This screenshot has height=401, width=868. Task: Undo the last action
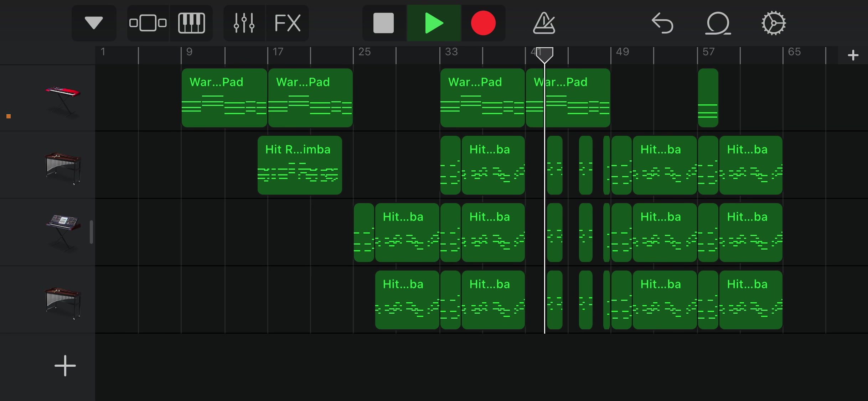(662, 23)
